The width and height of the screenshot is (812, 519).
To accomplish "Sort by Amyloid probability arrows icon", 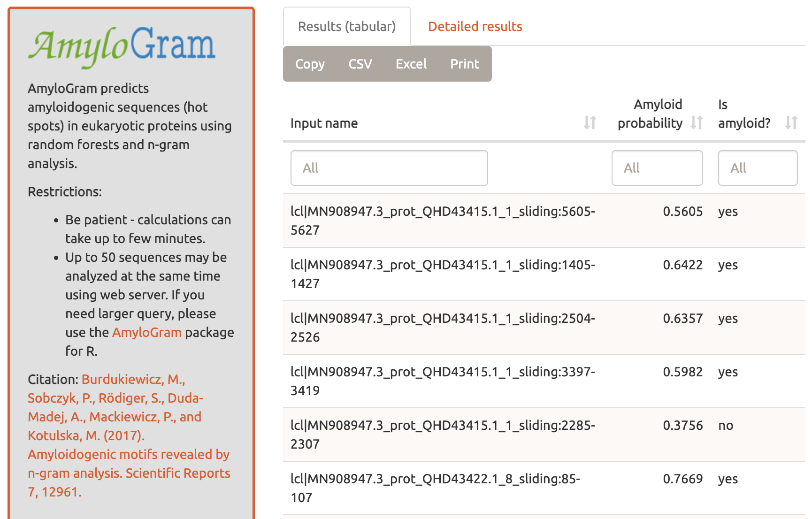I will tap(697, 123).
